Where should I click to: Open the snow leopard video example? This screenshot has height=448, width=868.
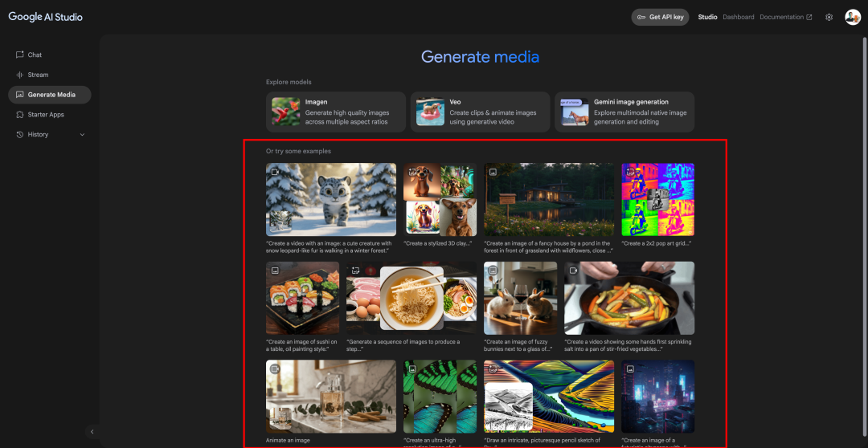(331, 200)
